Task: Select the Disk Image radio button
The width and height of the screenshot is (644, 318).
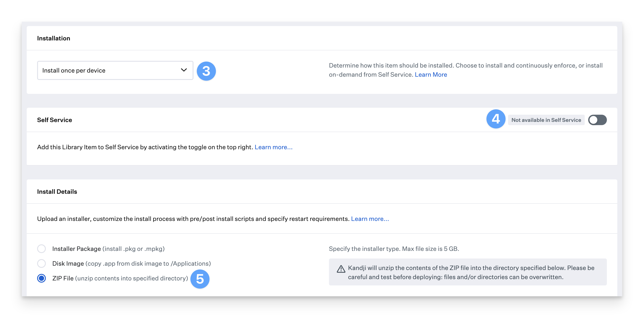Action: coord(41,263)
